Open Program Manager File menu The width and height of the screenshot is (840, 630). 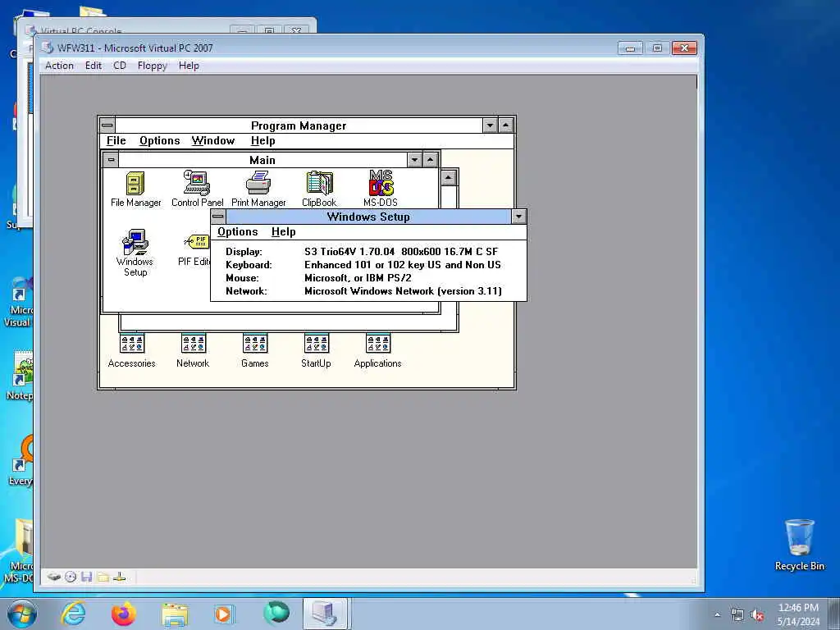point(116,141)
